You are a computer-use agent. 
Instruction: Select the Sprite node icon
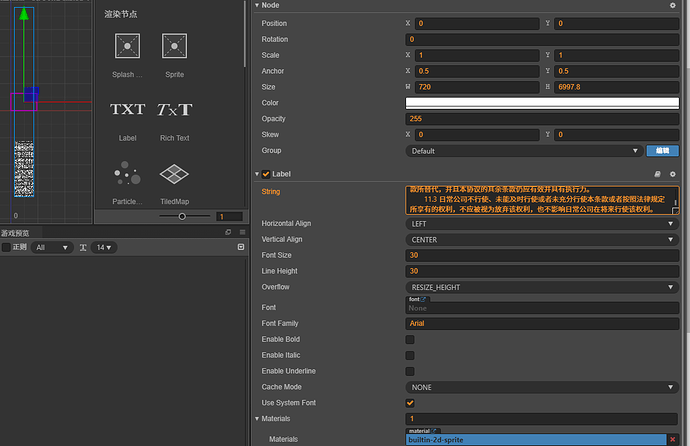click(x=174, y=46)
